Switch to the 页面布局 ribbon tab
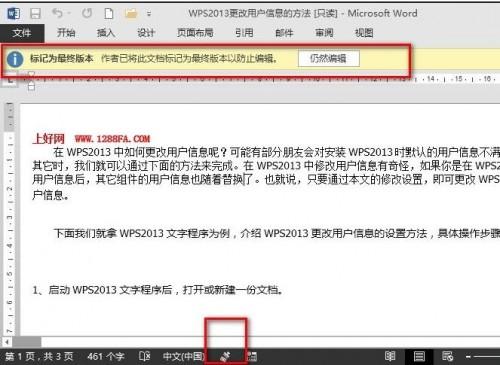The image size is (500, 365). 195,33
